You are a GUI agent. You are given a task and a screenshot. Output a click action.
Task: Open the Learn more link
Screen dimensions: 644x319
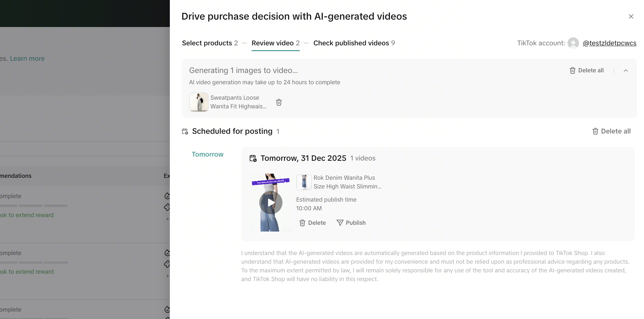[x=27, y=59]
